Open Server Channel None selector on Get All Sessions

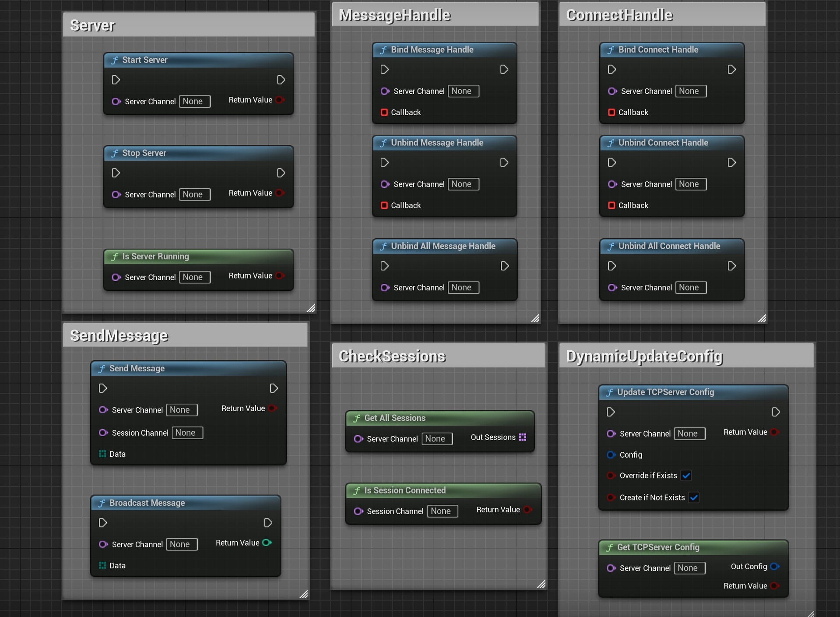pos(437,439)
